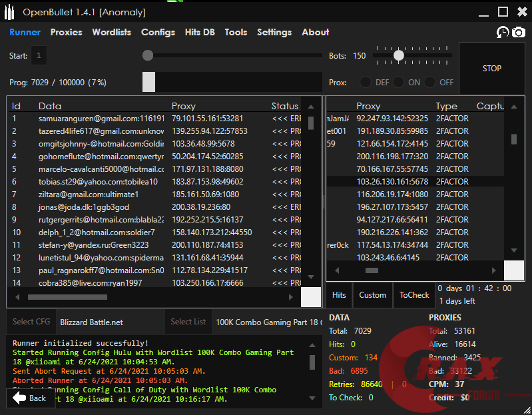532x415 pixels.
Task: Open the Select CFG chooser
Action: (31, 322)
